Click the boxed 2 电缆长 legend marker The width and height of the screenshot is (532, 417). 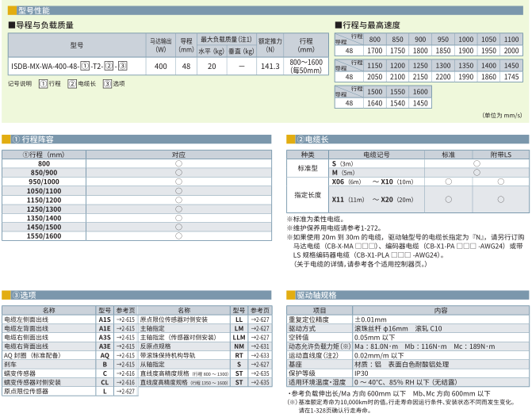click(x=72, y=83)
